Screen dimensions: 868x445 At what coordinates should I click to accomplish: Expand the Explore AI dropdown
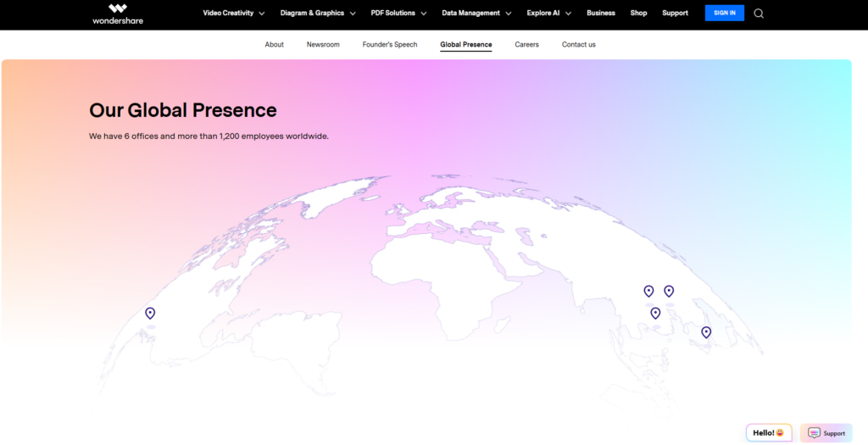tap(548, 13)
